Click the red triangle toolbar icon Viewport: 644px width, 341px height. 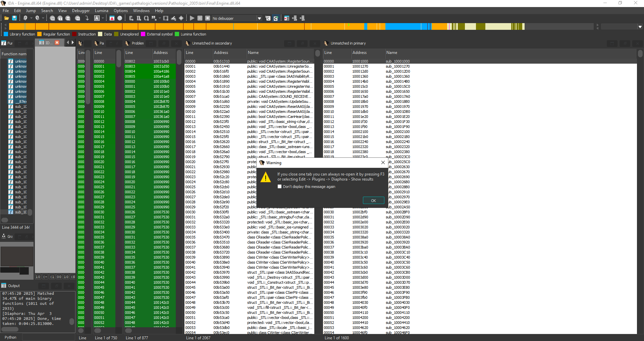coord(112,18)
